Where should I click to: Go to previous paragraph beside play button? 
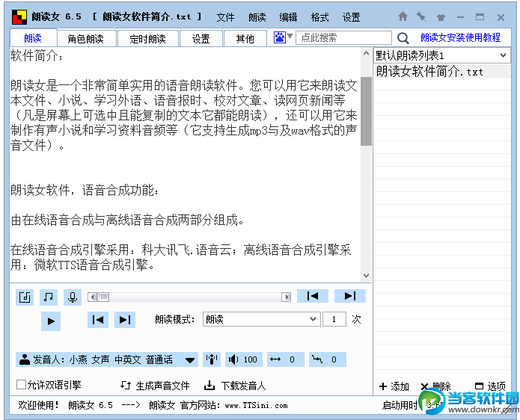[x=98, y=320]
